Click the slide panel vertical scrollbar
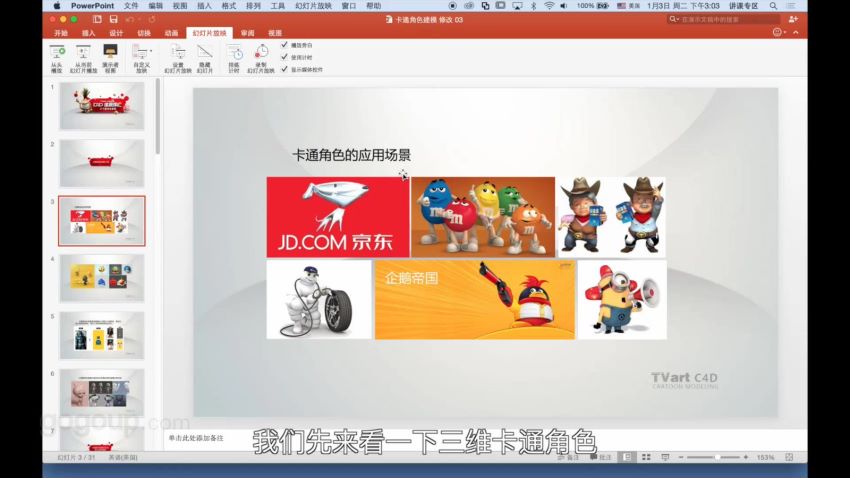 tap(158, 117)
